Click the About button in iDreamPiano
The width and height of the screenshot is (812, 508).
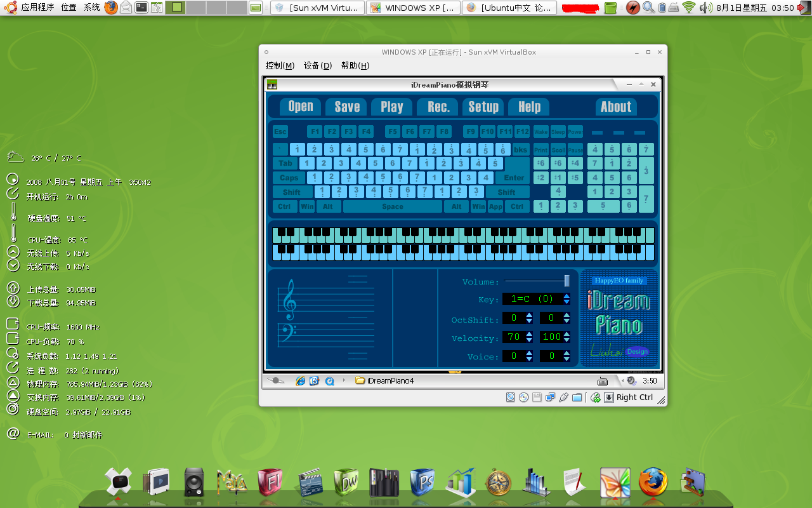616,107
